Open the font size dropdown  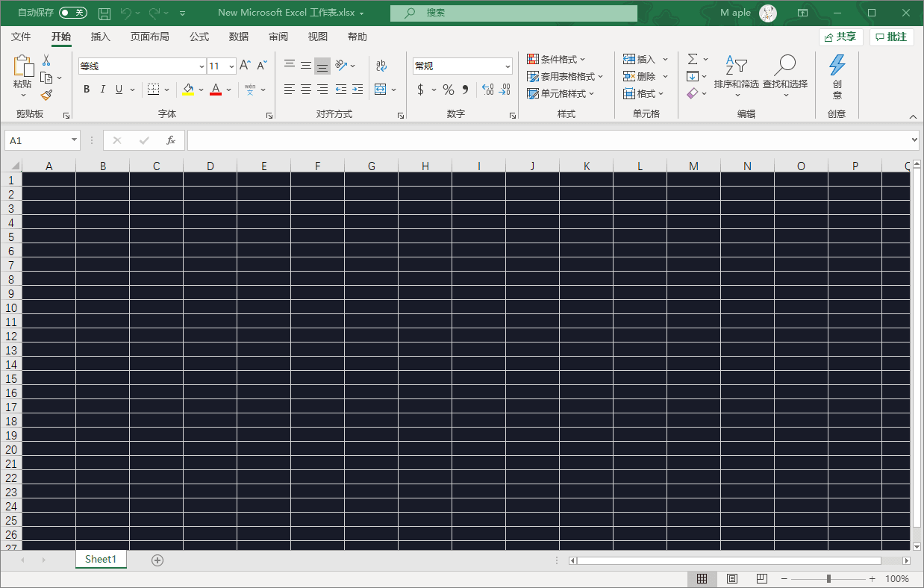click(x=231, y=66)
